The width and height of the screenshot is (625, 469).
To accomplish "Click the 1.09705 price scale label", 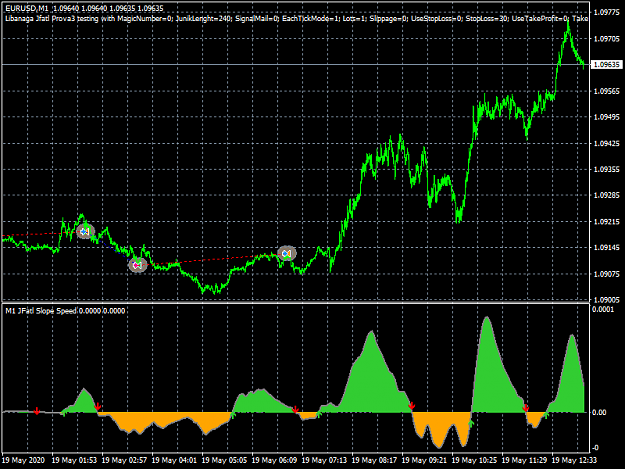I will point(607,39).
